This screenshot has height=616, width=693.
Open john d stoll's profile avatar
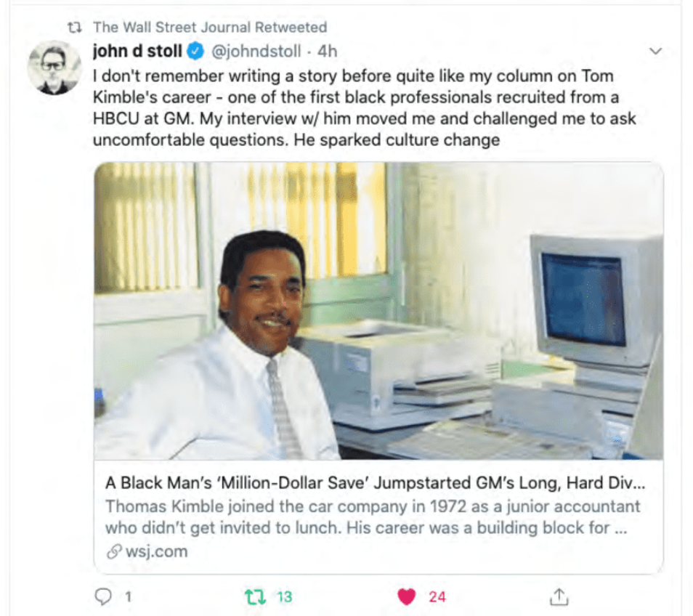(x=54, y=68)
